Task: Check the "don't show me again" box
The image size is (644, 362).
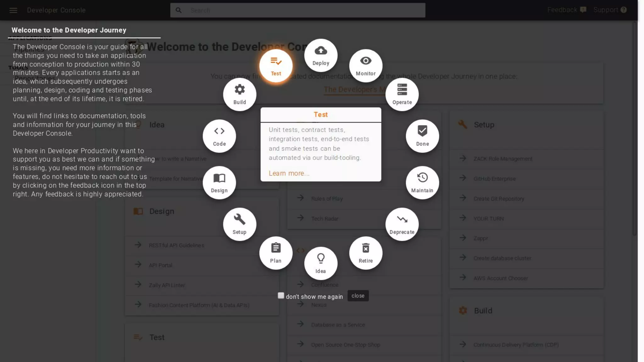Action: point(281,296)
